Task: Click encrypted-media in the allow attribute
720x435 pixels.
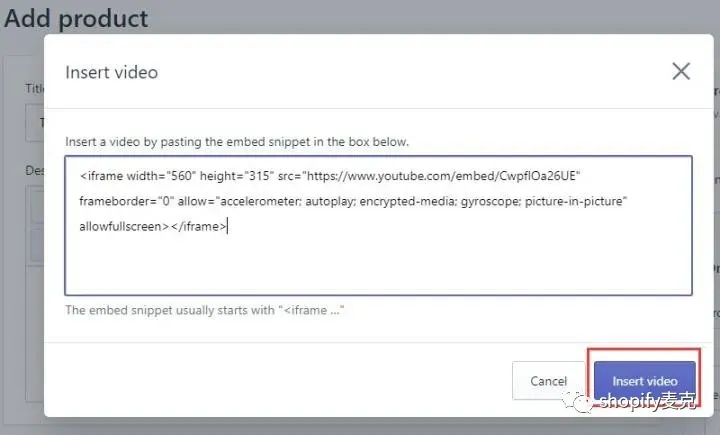Action: click(x=408, y=201)
